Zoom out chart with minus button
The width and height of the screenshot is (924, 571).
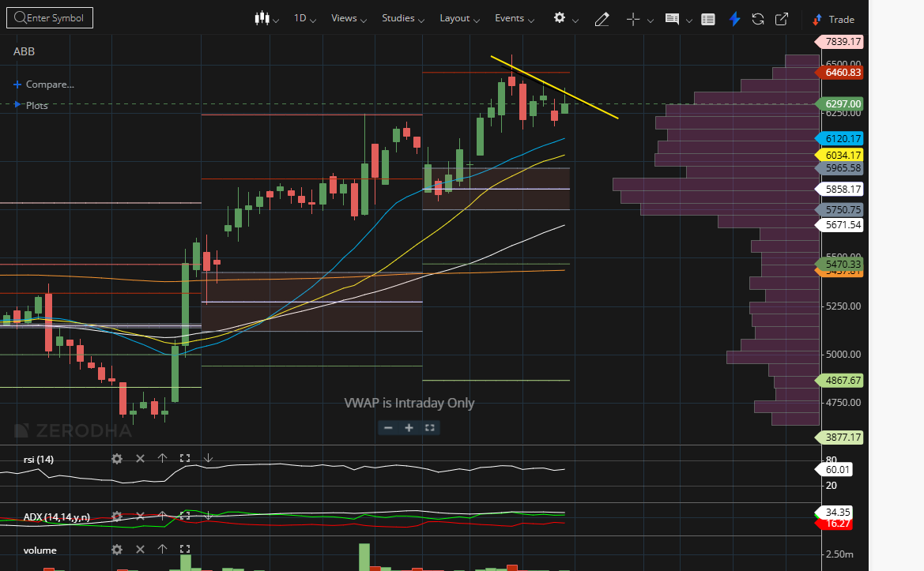click(x=388, y=428)
